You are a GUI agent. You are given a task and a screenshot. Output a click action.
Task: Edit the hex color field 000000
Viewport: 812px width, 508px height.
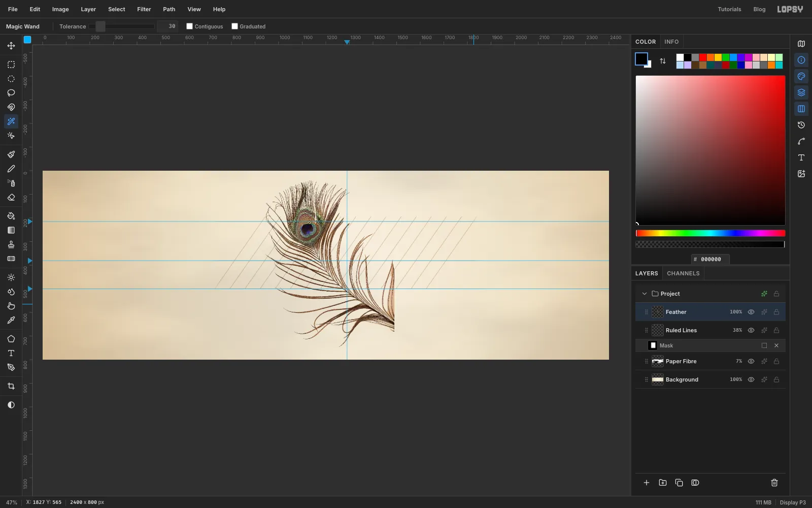(710, 259)
